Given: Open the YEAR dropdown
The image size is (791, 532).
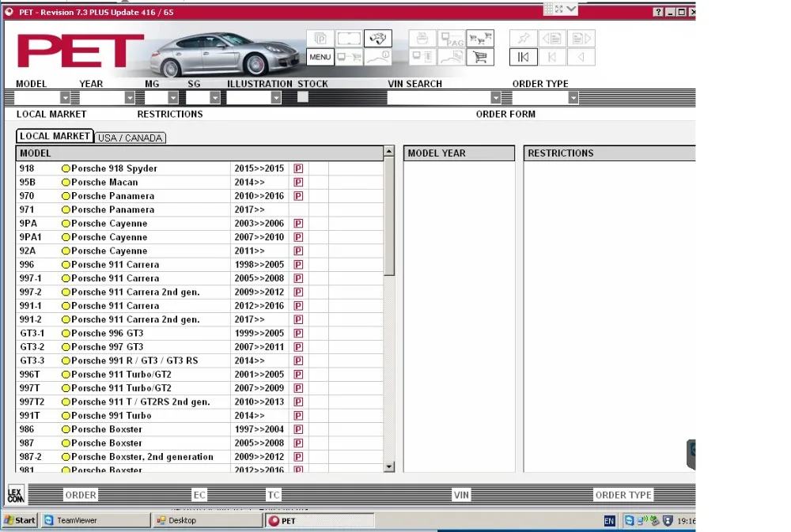Looking at the screenshot, I should point(130,97).
